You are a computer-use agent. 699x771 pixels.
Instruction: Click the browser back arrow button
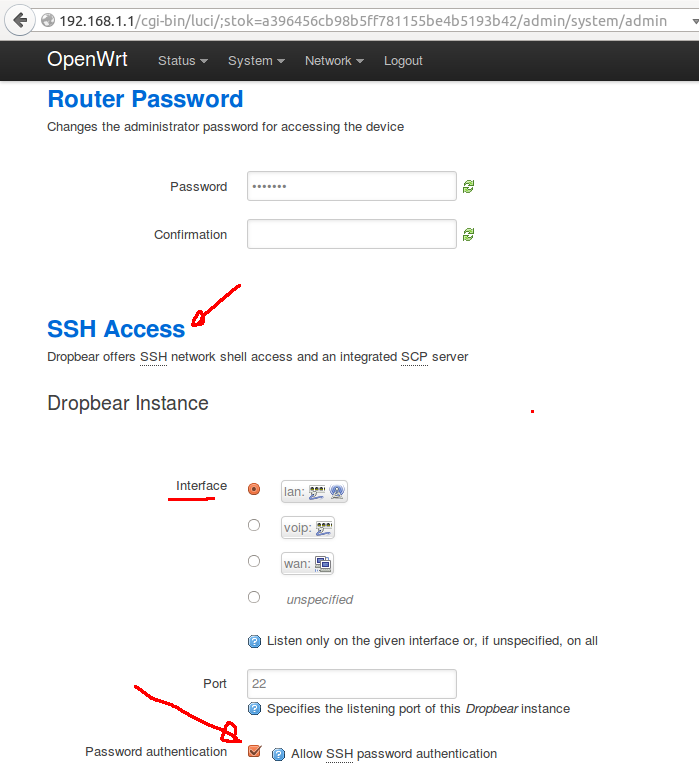[x=19, y=20]
